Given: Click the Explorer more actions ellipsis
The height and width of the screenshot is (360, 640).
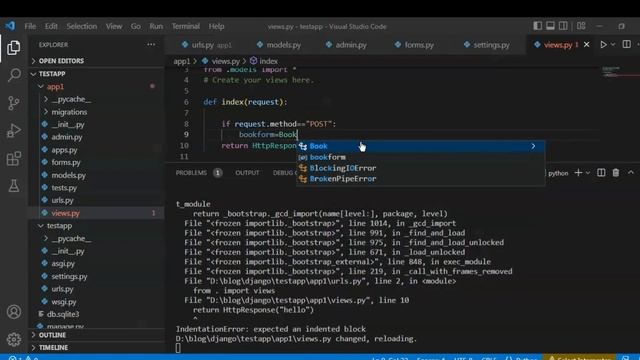Looking at the screenshot, I should click(x=151, y=44).
